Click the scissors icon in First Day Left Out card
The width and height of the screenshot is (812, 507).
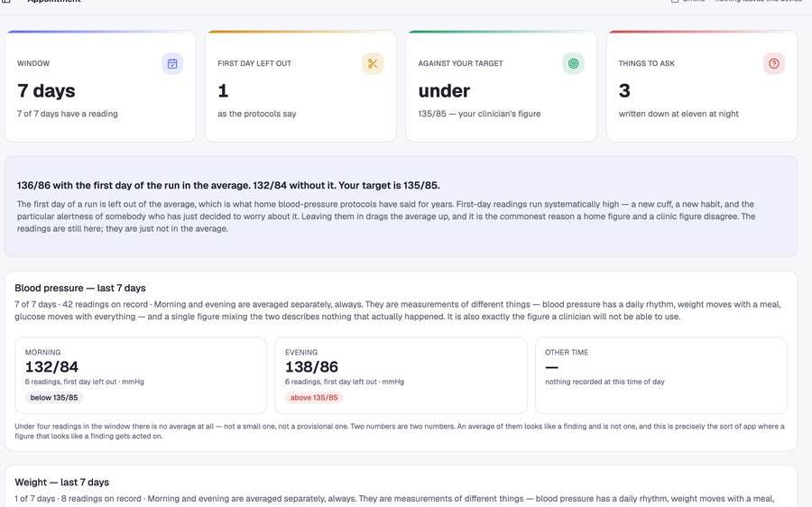(x=373, y=64)
